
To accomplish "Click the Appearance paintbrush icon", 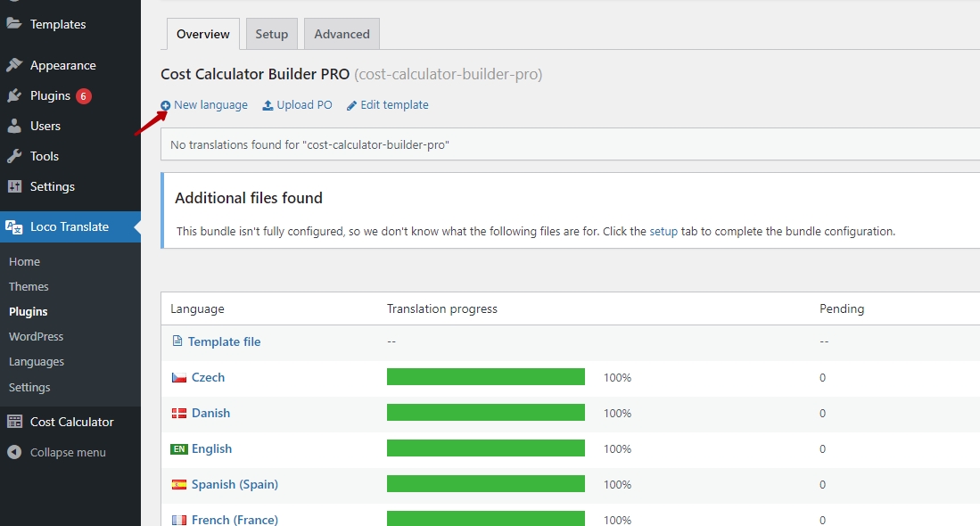I will [x=13, y=65].
